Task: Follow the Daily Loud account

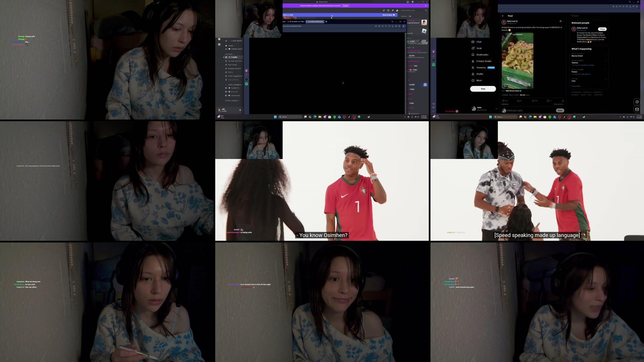Action: tap(602, 29)
